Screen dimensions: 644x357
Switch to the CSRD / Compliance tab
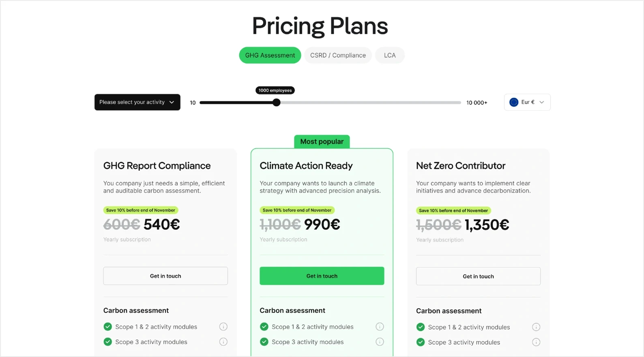(x=338, y=55)
